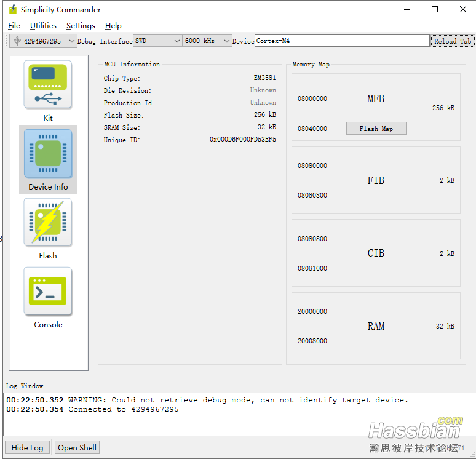Focus the Device field showing Cortex-M4
The image size is (476, 459).
coord(342,41)
